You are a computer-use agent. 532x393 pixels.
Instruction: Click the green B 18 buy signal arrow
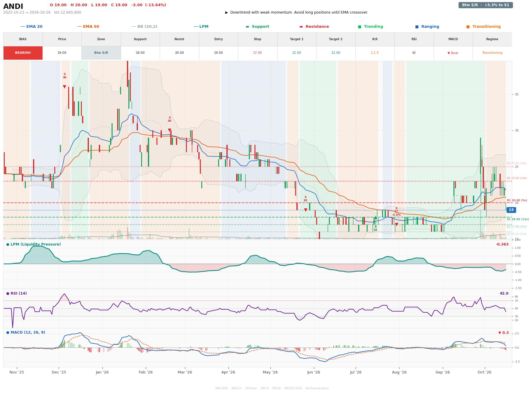376,218
